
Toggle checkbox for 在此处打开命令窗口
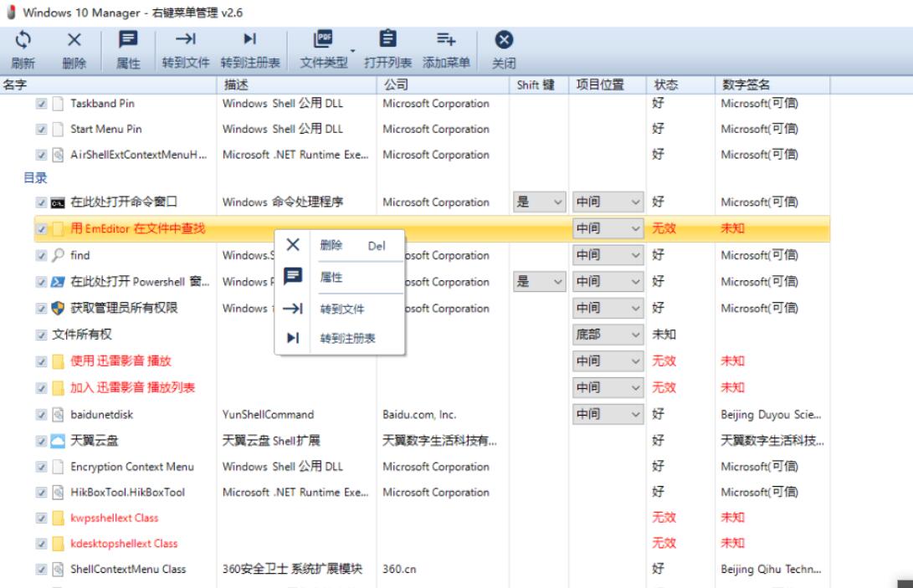click(41, 202)
